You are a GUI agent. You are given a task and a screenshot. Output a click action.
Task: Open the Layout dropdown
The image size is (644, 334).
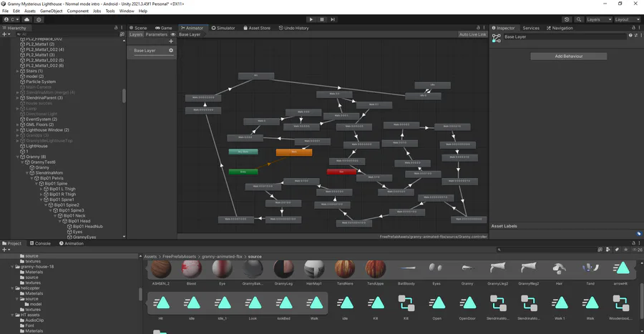pyautogui.click(x=627, y=19)
